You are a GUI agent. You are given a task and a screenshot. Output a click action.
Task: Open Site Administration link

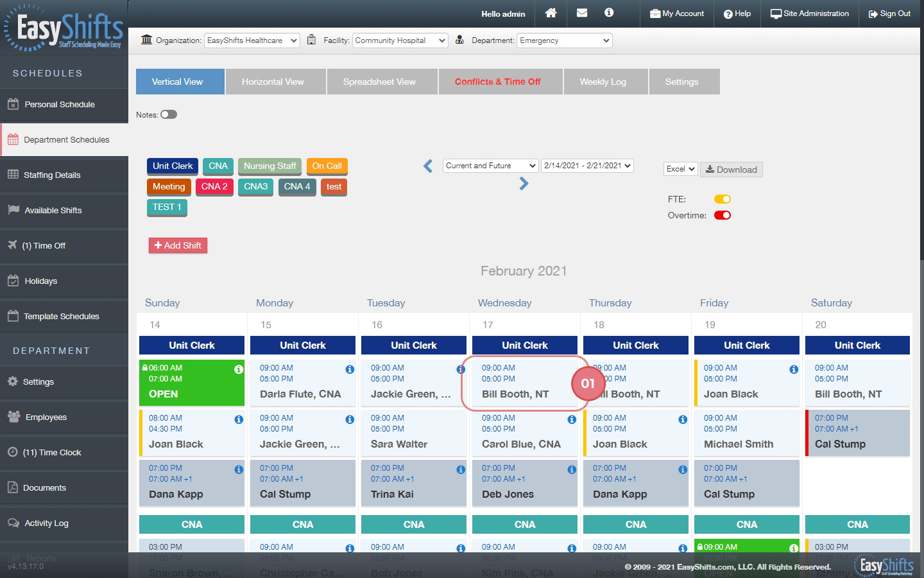coord(810,13)
